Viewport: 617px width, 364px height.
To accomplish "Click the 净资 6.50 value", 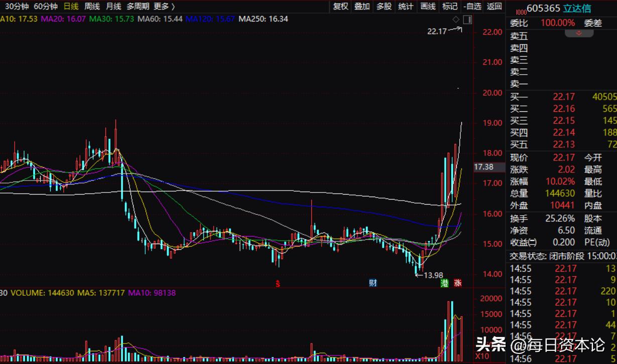I will click(566, 231).
